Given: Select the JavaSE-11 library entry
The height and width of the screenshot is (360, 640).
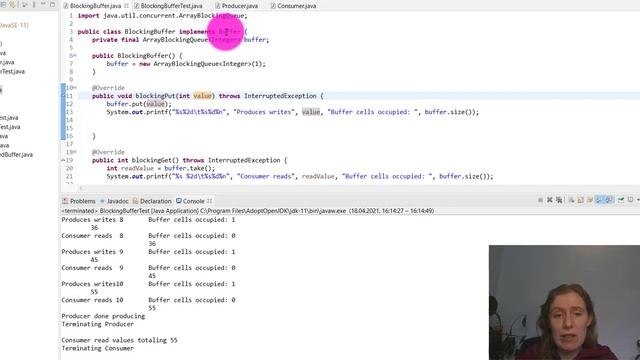Looking at the screenshot, I should click(14, 25).
